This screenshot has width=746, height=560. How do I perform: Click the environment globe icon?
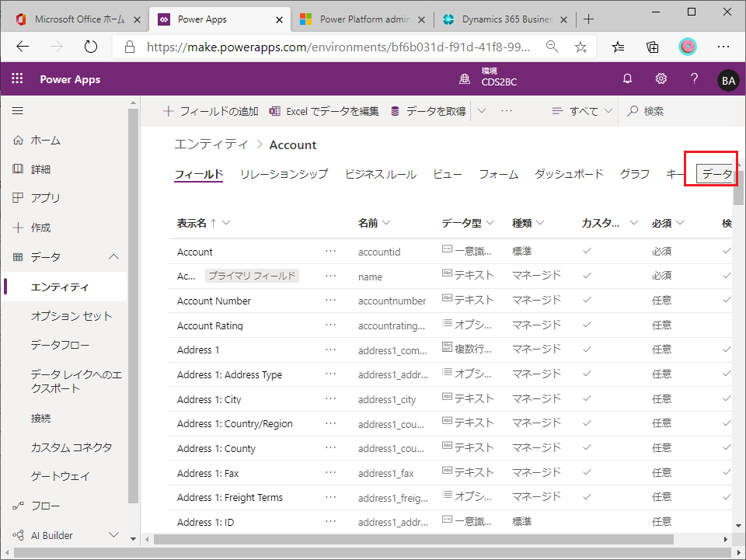coord(465,79)
